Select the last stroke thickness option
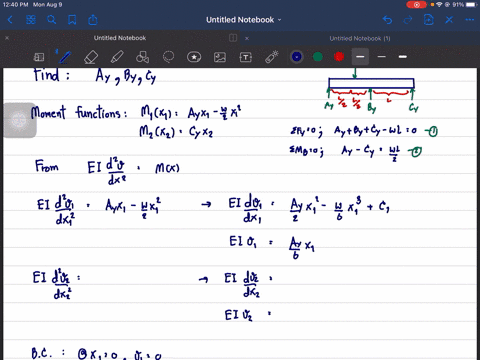 403,57
